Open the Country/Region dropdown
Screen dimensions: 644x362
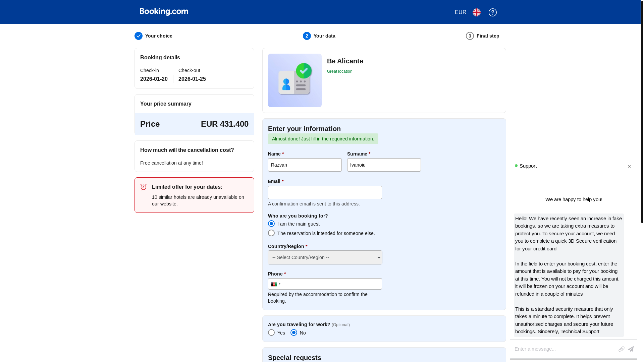point(325,257)
